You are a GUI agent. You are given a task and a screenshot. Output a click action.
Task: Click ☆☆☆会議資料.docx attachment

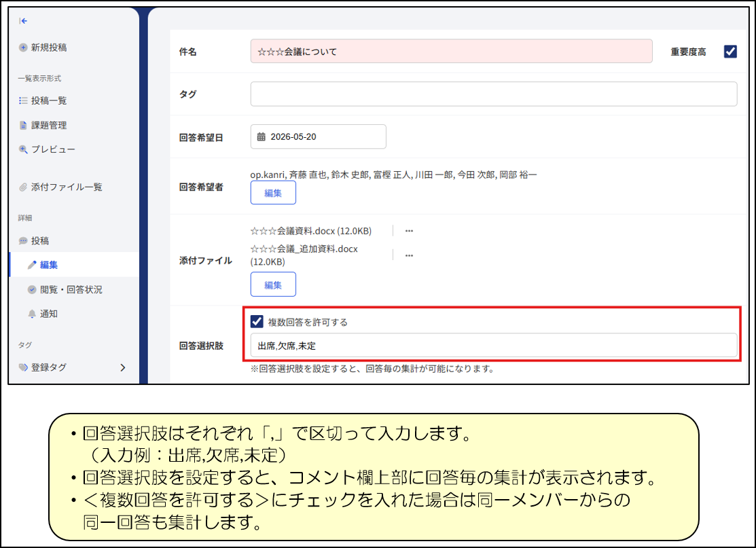click(311, 231)
